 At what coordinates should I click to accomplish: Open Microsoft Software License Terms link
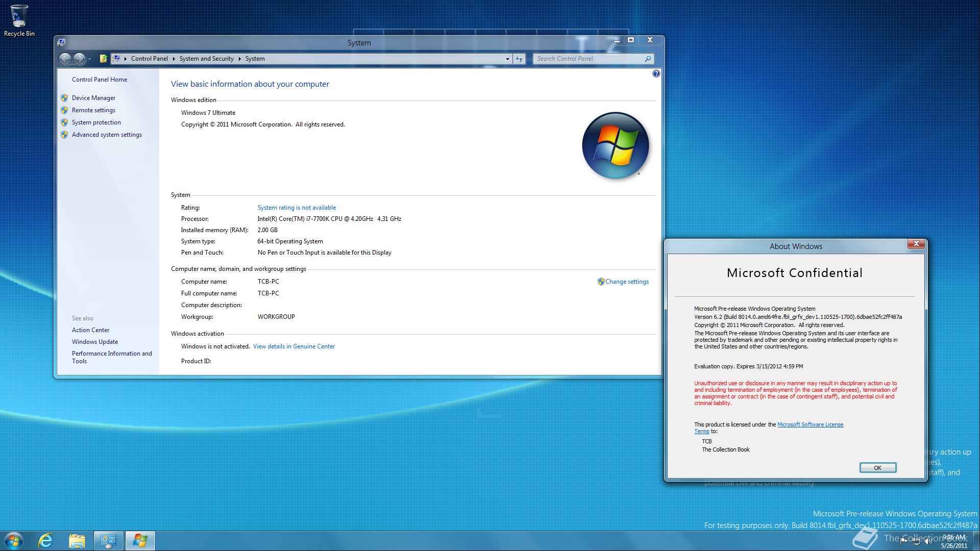[810, 424]
